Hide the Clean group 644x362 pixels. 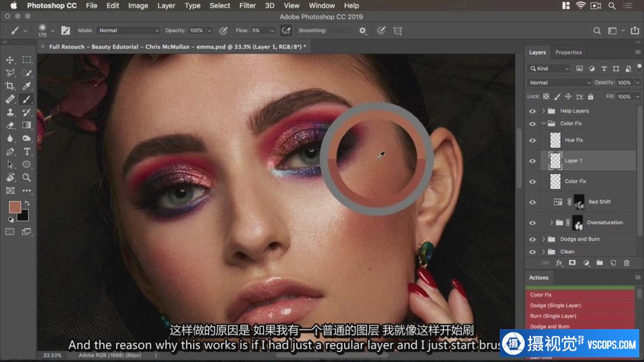point(532,252)
